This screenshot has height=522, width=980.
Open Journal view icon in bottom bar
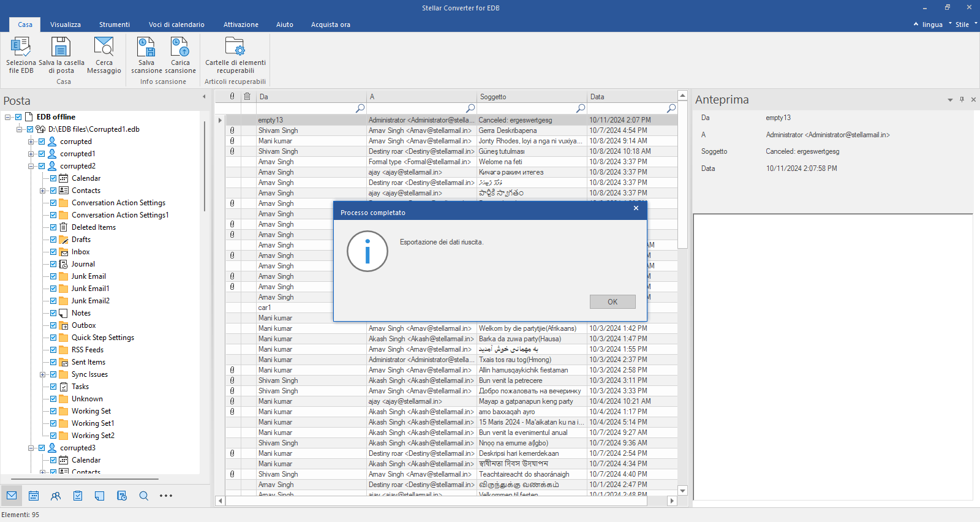122,496
